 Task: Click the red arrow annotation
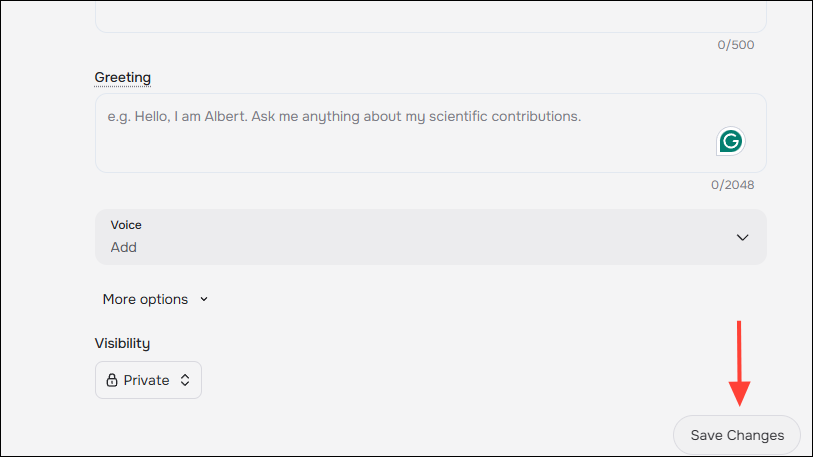(739, 364)
